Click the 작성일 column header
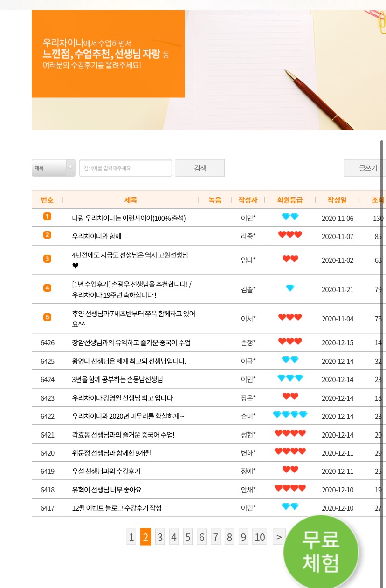386x588 pixels. point(337,200)
